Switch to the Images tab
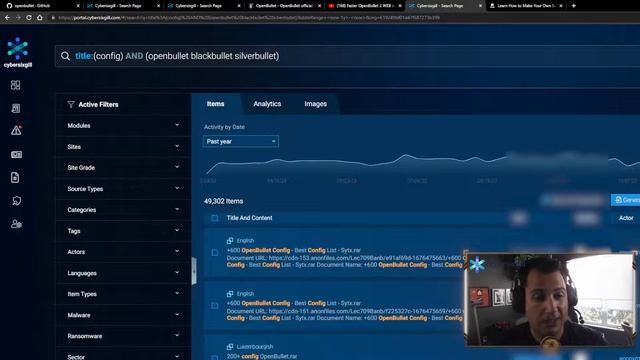Image resolution: width=640 pixels, height=360 pixels. (x=316, y=104)
